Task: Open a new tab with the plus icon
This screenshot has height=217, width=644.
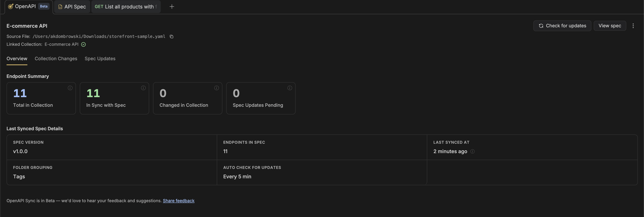Action: click(x=172, y=7)
